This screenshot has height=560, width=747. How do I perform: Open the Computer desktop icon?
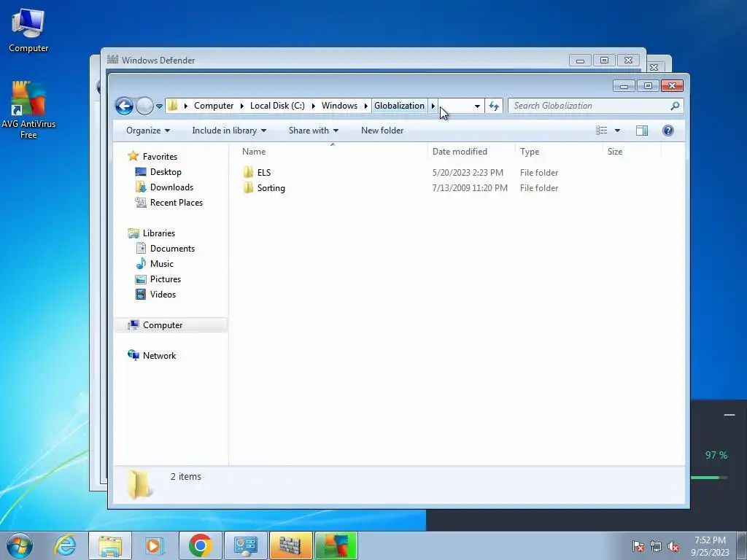click(x=28, y=31)
